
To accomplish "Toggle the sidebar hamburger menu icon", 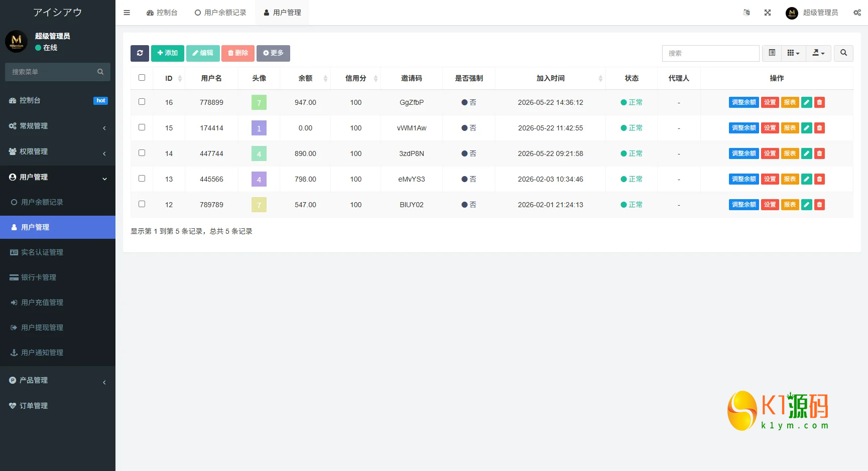I will (127, 13).
